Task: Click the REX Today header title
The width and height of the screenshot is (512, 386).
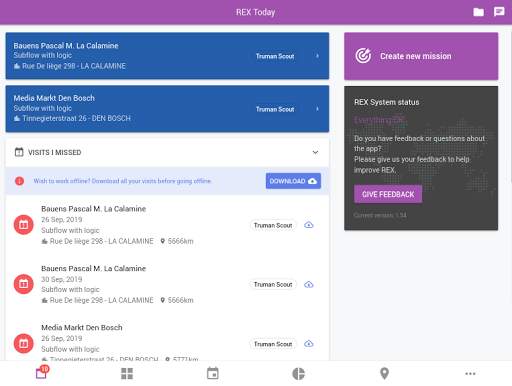Action: coord(256,12)
